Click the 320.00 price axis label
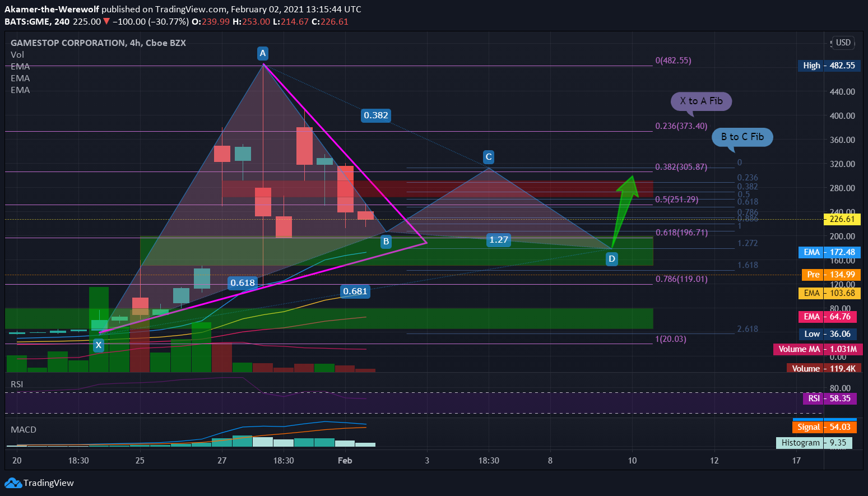 coord(842,164)
